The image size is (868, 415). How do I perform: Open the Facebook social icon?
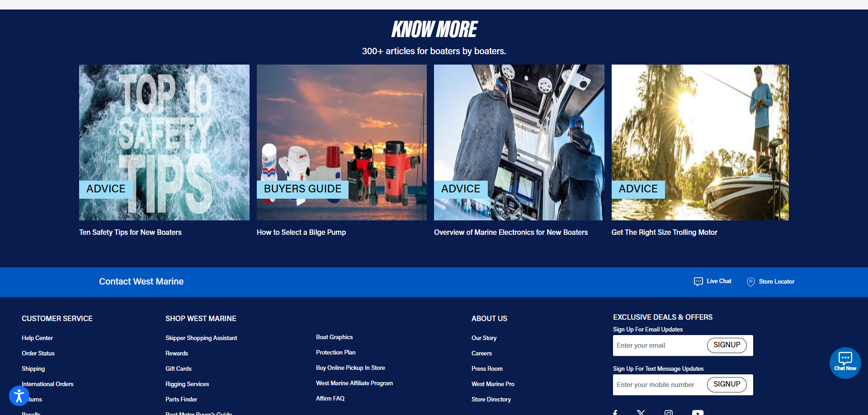pos(615,412)
